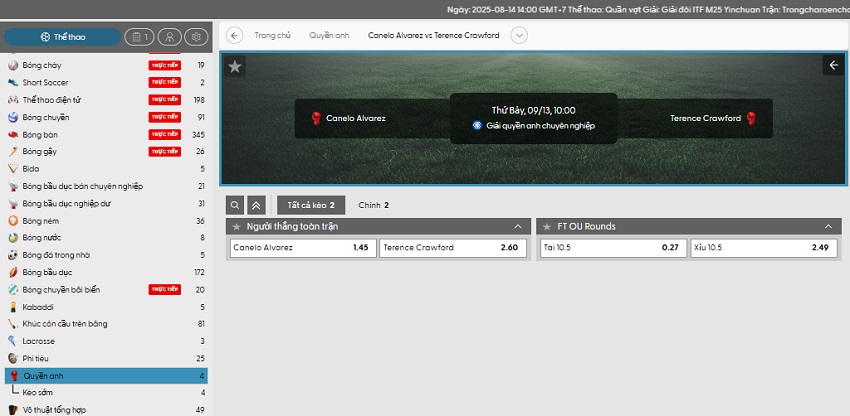Click match date 'Thứ Bảy, 09/13, 10:00'
This screenshot has width=850, height=416.
coord(533,110)
